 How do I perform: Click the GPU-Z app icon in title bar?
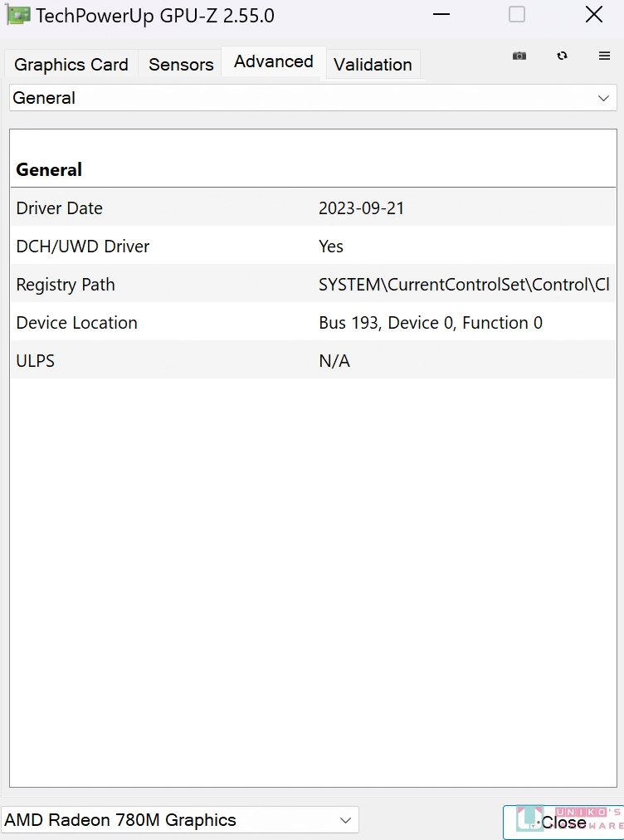point(17,16)
